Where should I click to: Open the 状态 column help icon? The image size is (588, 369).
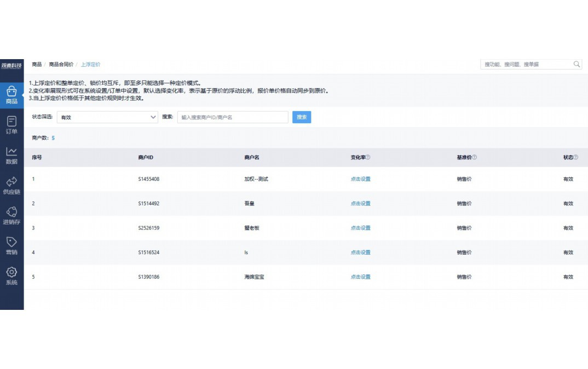[576, 157]
